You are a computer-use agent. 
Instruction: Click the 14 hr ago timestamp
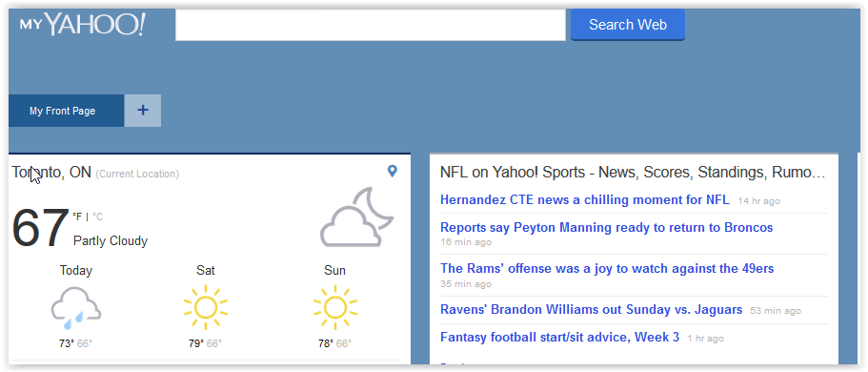759,201
